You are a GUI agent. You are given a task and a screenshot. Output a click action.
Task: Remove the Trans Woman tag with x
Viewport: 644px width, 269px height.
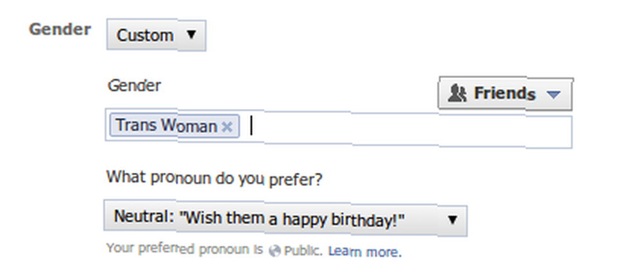tap(227, 127)
